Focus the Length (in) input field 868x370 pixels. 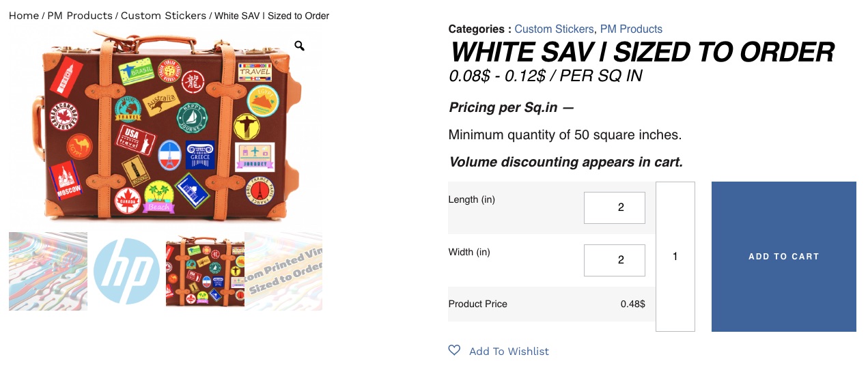point(614,208)
